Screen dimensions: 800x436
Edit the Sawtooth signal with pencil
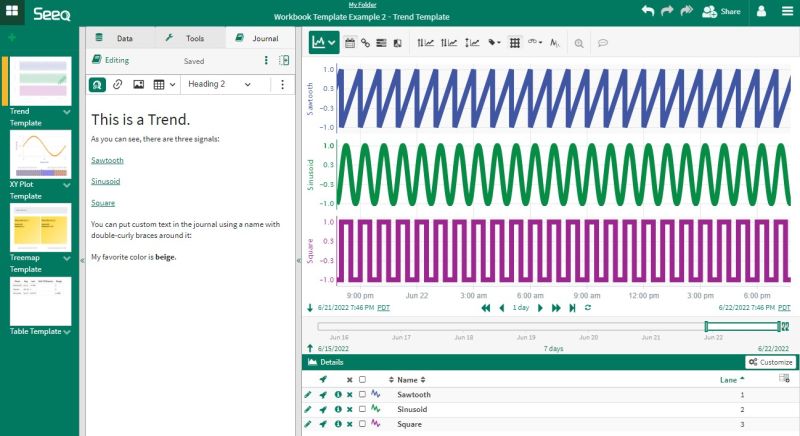click(x=308, y=395)
